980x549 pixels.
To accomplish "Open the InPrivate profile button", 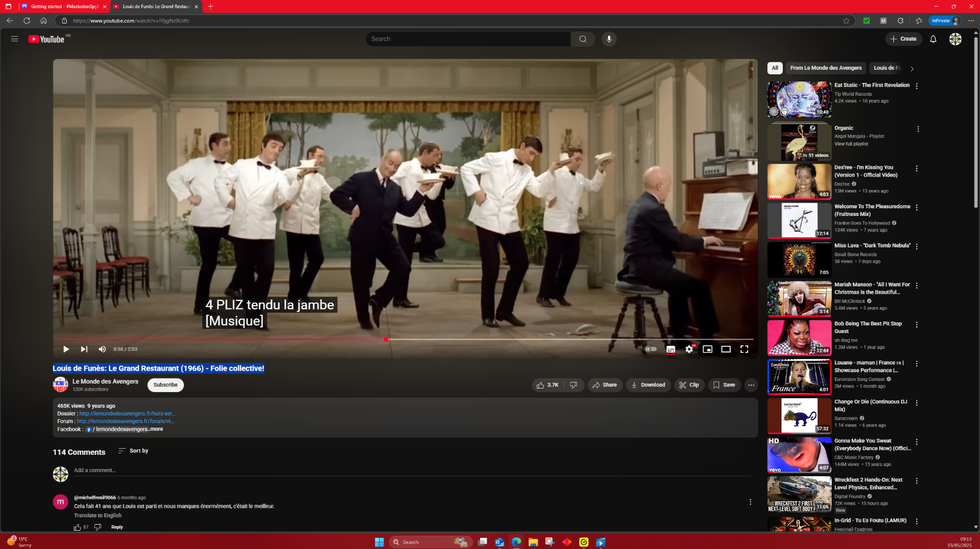I will (x=945, y=21).
